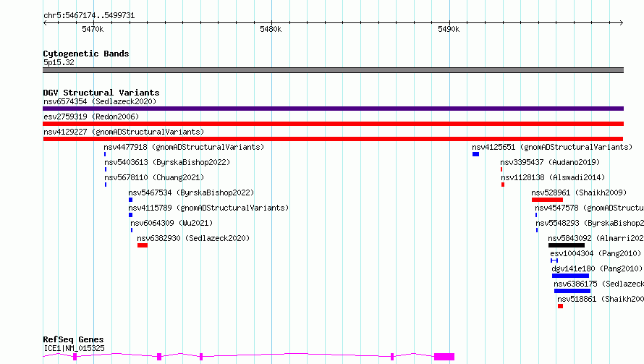Viewport: 644px width, 364px height.
Task: Select dgv141e180 (Pang2010) label
Action: pyautogui.click(x=597, y=268)
